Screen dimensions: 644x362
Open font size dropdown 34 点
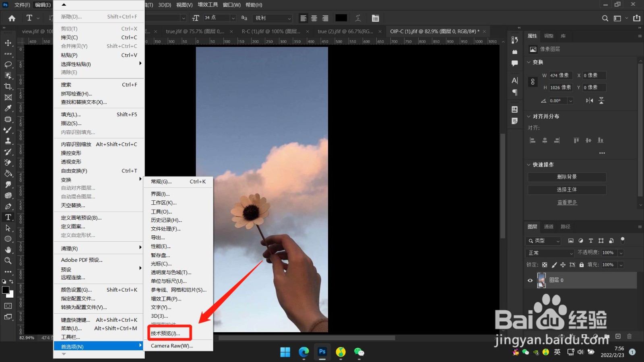233,18
